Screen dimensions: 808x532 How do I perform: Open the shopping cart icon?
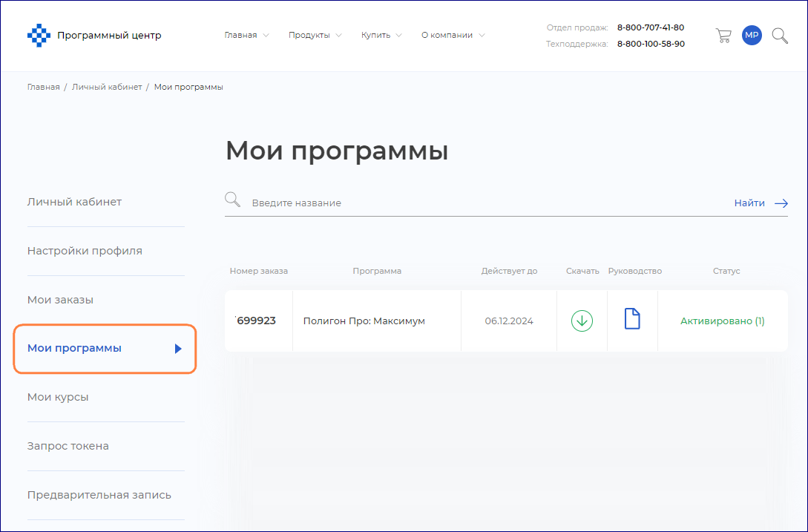(x=723, y=36)
